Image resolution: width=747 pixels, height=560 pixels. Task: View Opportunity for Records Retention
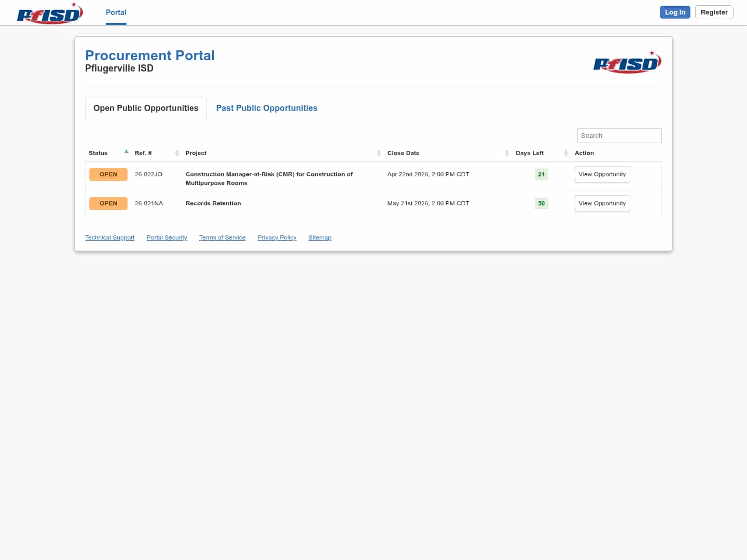pyautogui.click(x=602, y=203)
